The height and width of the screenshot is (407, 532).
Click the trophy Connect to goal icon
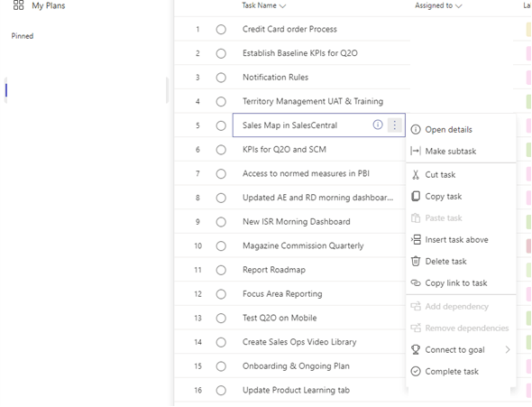pyautogui.click(x=416, y=349)
